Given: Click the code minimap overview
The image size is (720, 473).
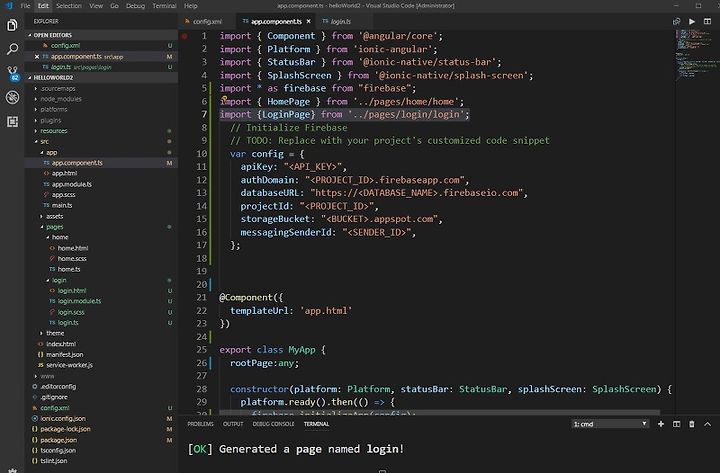Looking at the screenshot, I should 697,55.
